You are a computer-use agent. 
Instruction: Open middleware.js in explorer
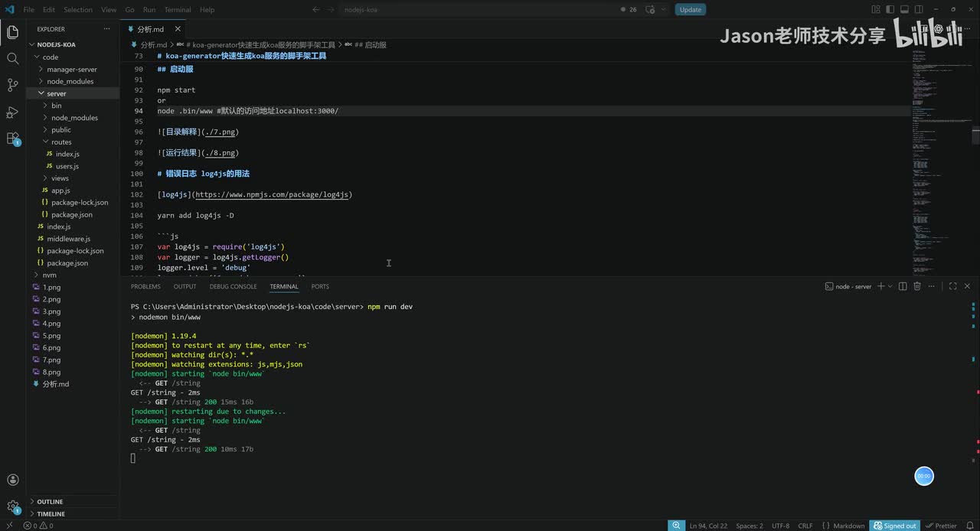coord(68,239)
